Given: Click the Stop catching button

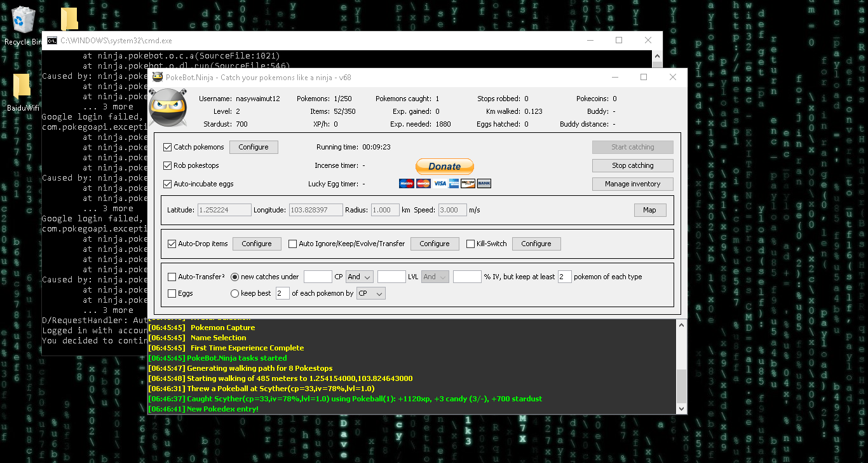Looking at the screenshot, I should 632,165.
